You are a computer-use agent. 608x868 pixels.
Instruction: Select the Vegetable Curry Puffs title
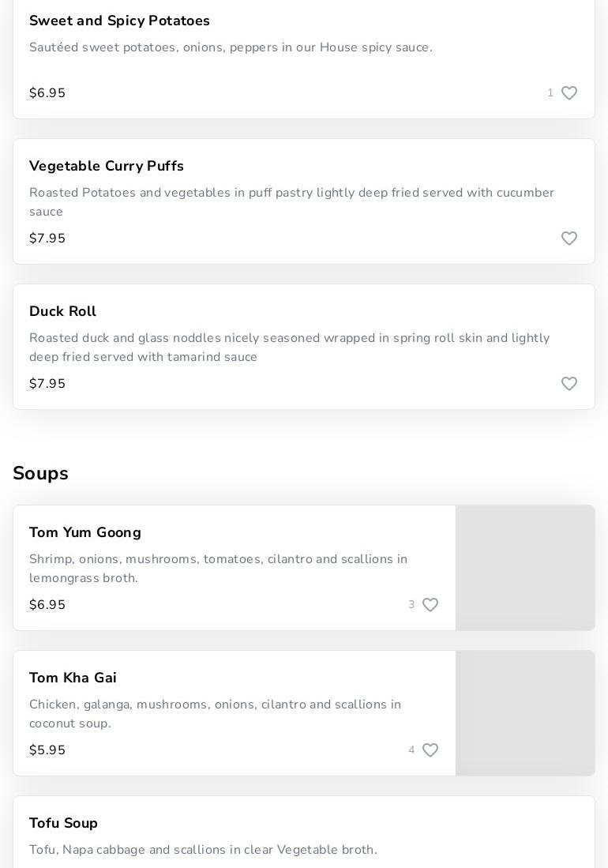[107, 166]
